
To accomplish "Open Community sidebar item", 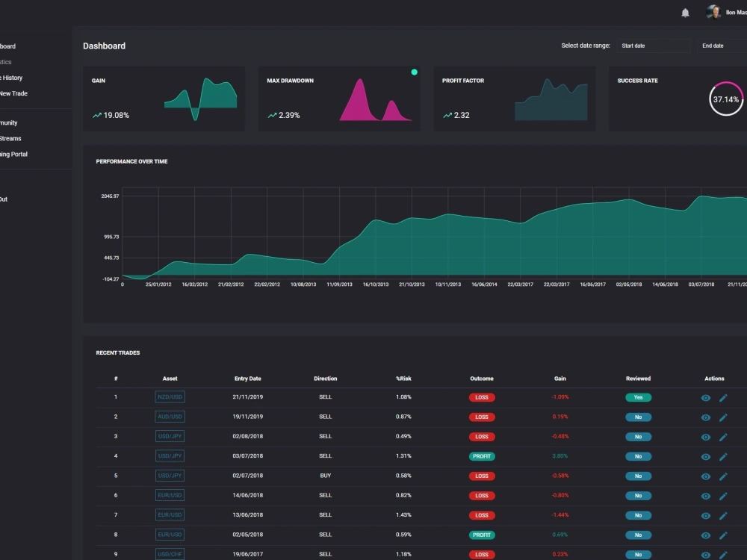I will 8,123.
